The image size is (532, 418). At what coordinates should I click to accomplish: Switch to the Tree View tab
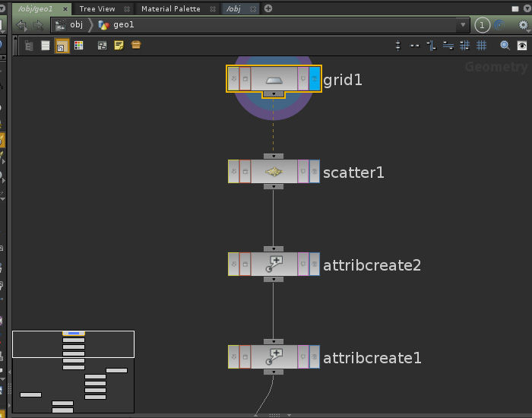click(x=97, y=8)
